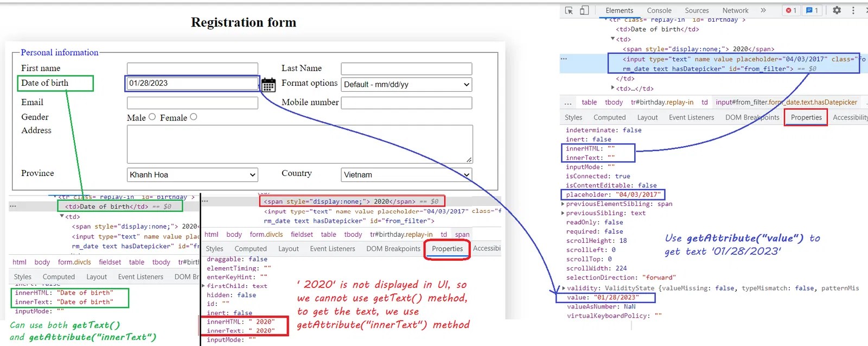Expand the collapsed <td>…</td> node
This screenshot has width=868, height=346.
(613, 89)
